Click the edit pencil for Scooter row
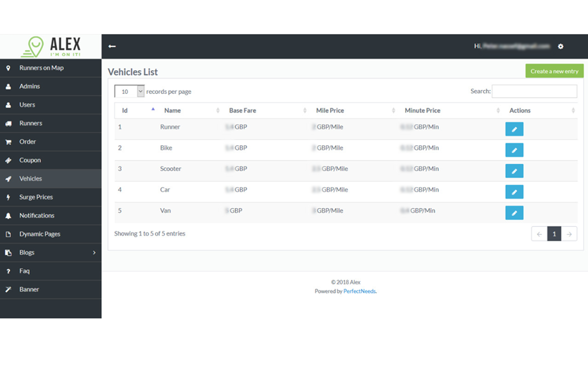The width and height of the screenshot is (588, 389). point(514,171)
